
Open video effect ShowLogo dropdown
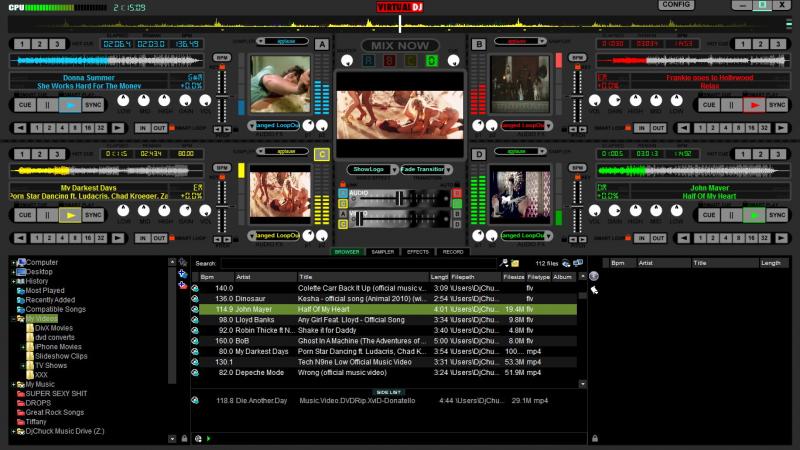point(394,169)
